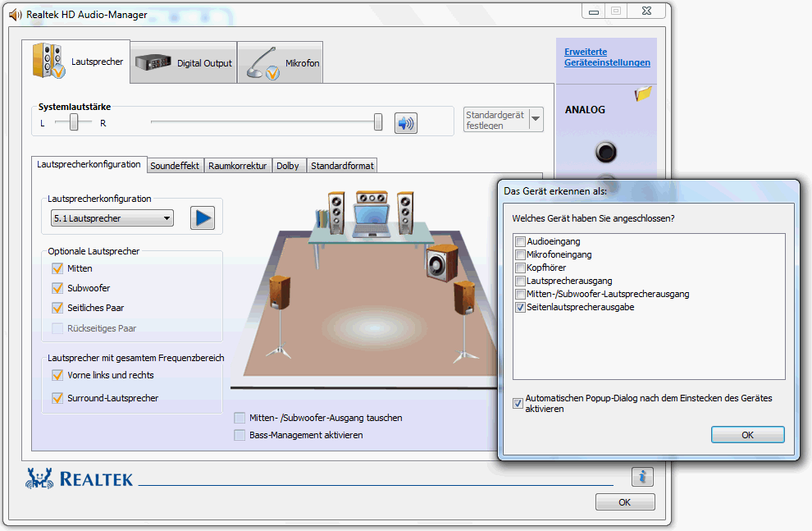Toggle the Seitliches Paar checkbox
Screen dimensions: 812x531
click(x=57, y=308)
